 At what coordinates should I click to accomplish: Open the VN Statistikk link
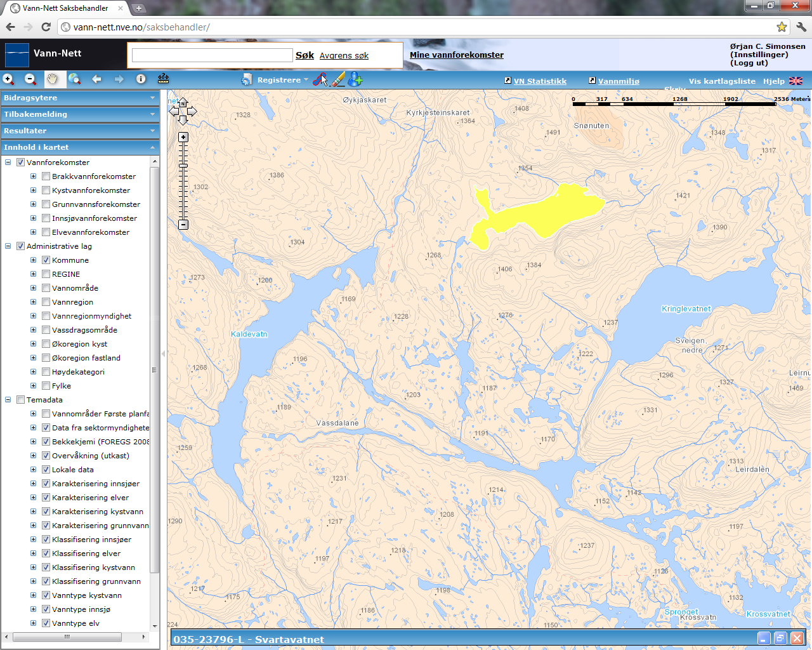tap(540, 81)
